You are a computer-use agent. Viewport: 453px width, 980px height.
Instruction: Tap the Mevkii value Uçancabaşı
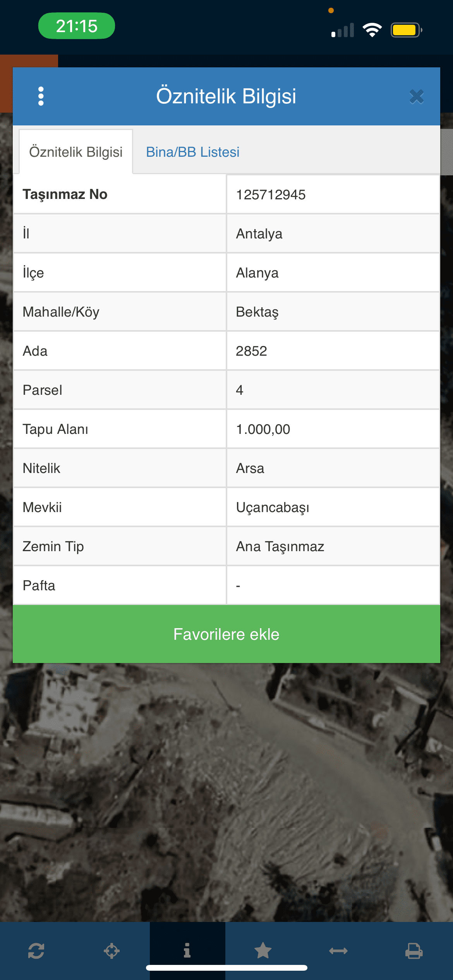click(x=273, y=507)
